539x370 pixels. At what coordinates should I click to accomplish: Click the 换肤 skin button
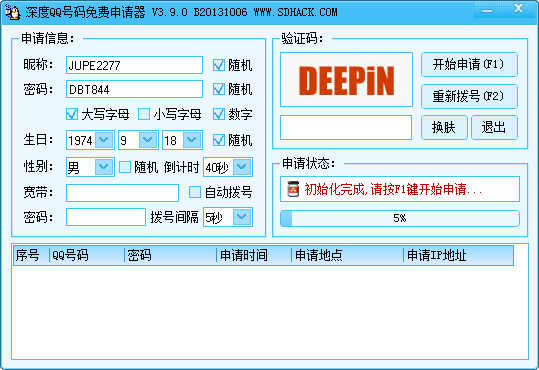tap(444, 127)
